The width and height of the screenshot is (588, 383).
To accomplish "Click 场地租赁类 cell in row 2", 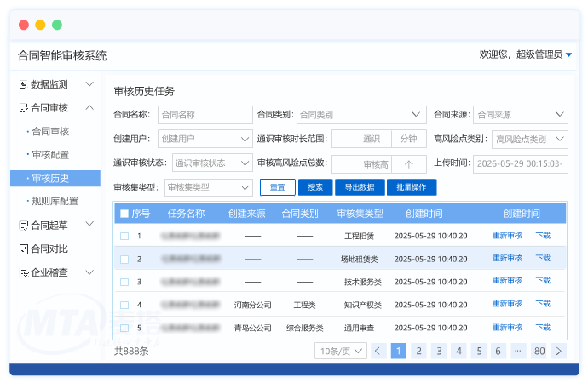I will 360,259.
